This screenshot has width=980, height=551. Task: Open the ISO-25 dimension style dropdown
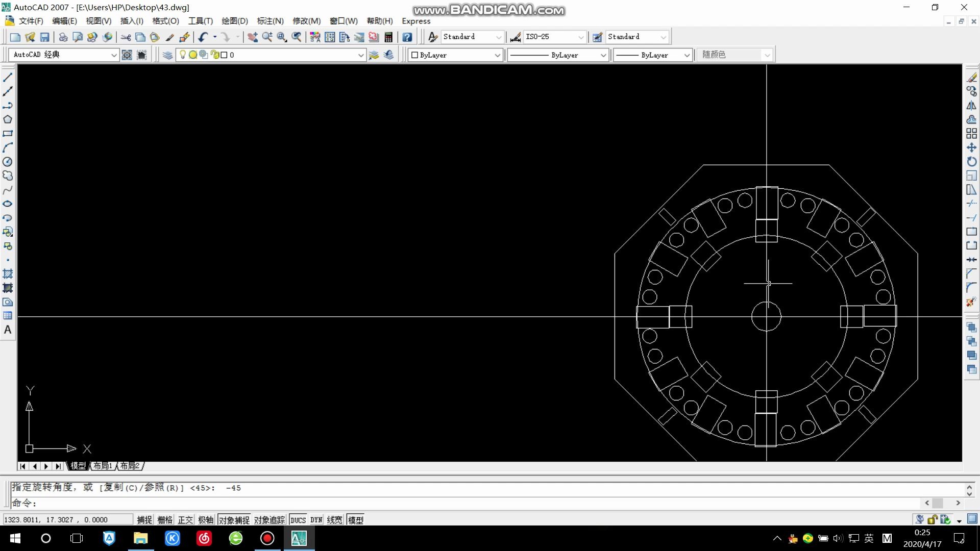(x=581, y=37)
